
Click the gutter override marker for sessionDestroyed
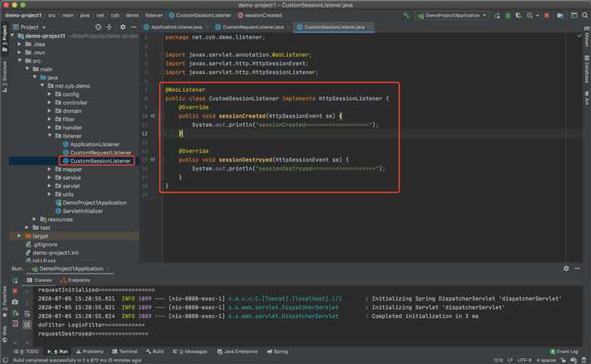coord(152,159)
